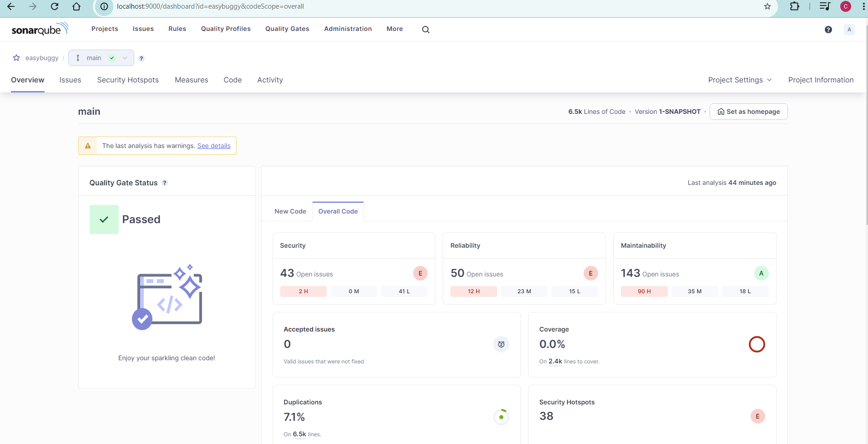Open the 0.0% Coverage value
Viewport: 868px width, 444px height.
(552, 344)
